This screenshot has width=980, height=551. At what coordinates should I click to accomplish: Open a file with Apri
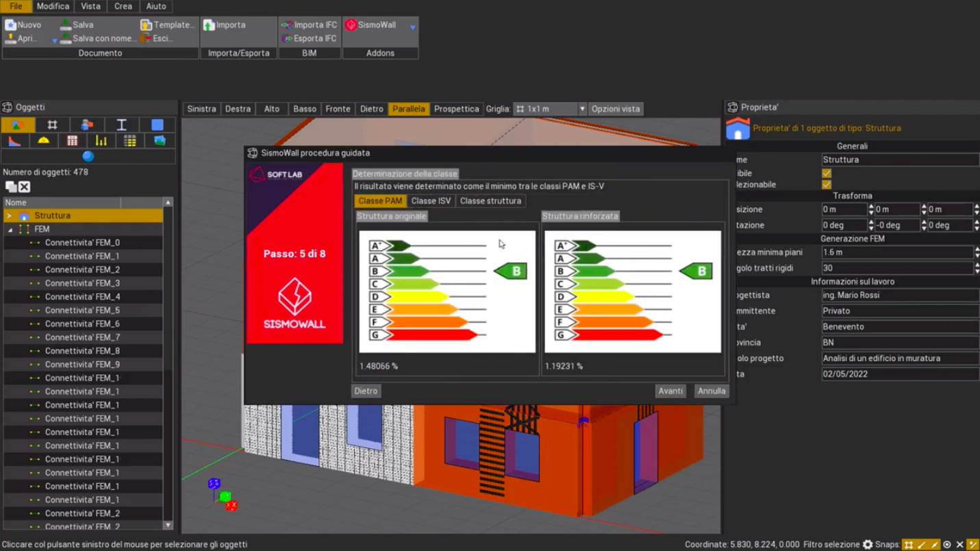21,38
